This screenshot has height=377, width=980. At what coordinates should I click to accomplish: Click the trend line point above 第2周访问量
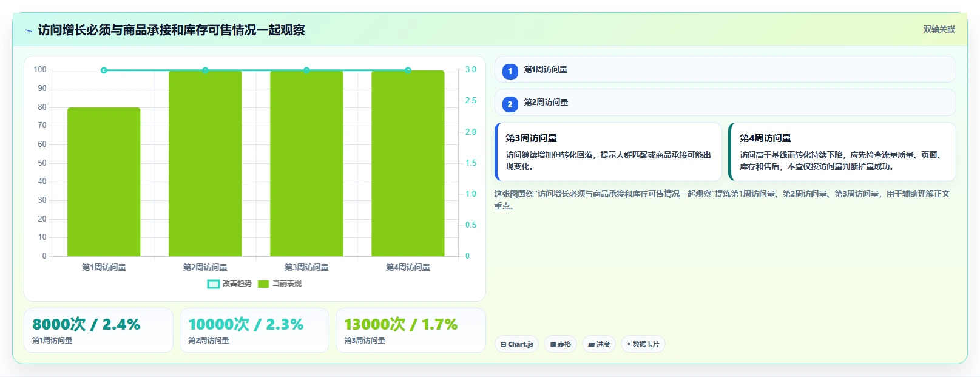(205, 70)
